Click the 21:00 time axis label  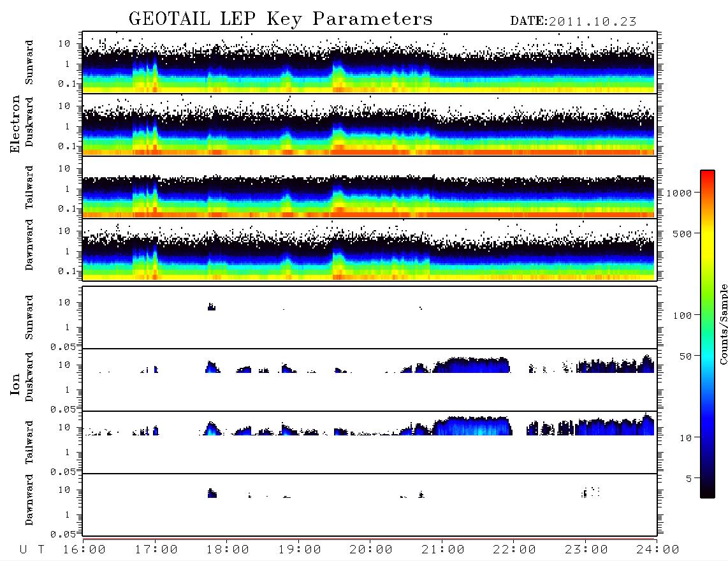(443, 550)
